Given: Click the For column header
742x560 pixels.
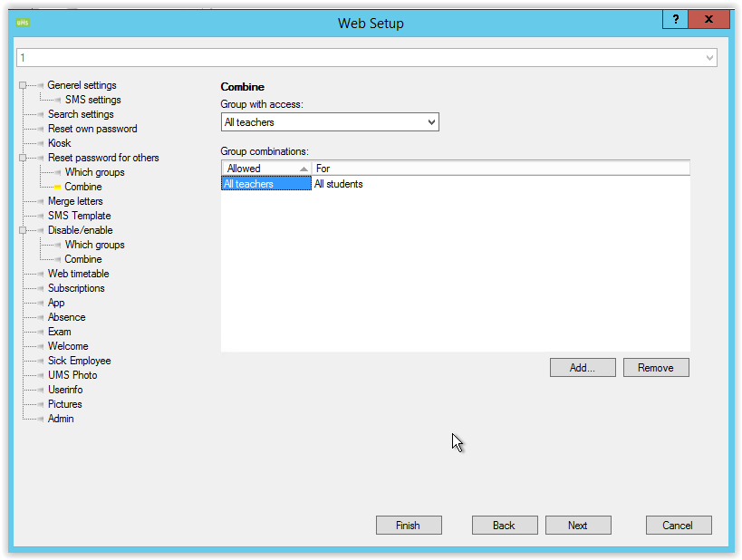Looking at the screenshot, I should [x=498, y=169].
